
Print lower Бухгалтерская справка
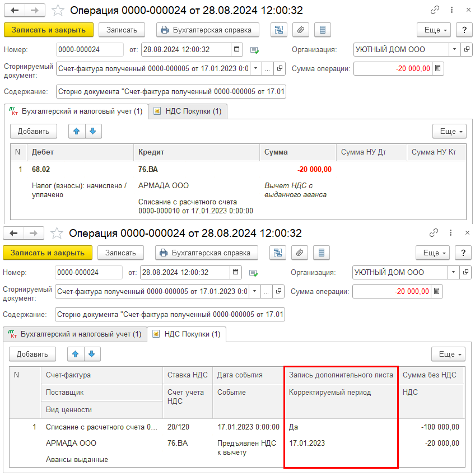207,253
